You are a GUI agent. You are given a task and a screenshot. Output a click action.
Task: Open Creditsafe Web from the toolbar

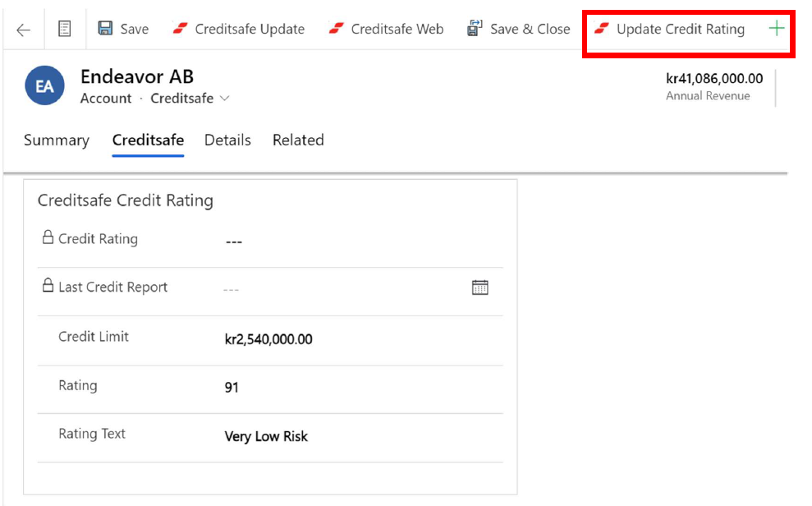coord(386,30)
